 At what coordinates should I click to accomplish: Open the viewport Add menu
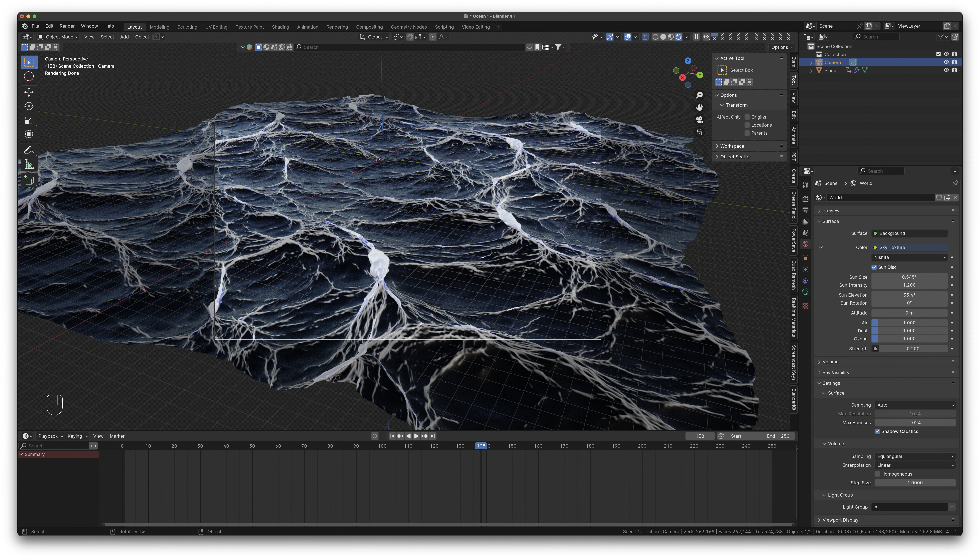point(124,37)
